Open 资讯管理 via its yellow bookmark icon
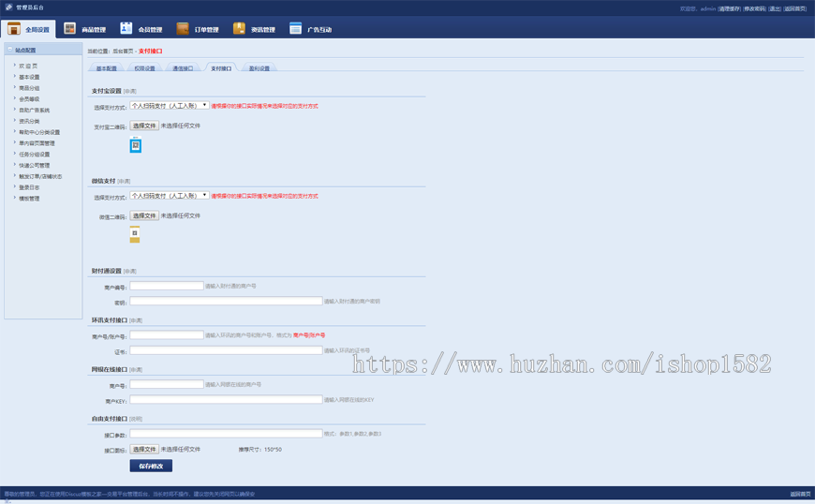The image size is (815, 504). pyautogui.click(x=239, y=29)
